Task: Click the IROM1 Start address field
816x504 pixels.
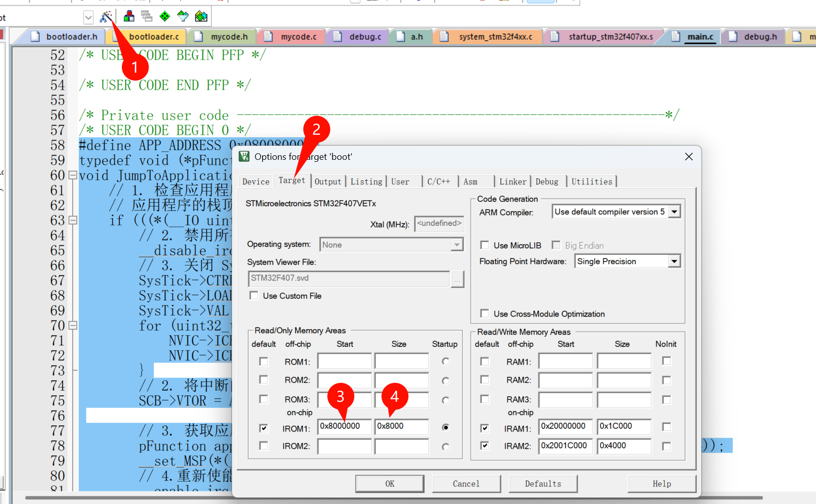Action: point(344,426)
